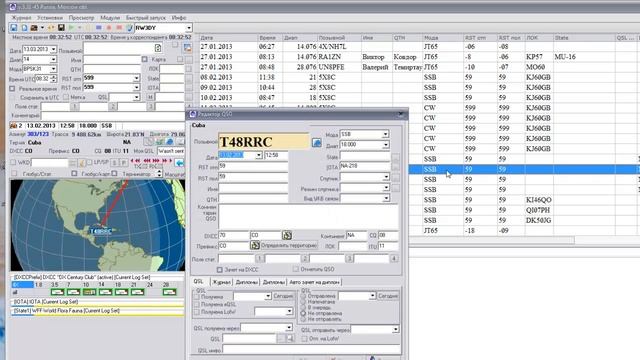
Task: Click the 28 MHz band DXCC status box
Action: pos(169,292)
